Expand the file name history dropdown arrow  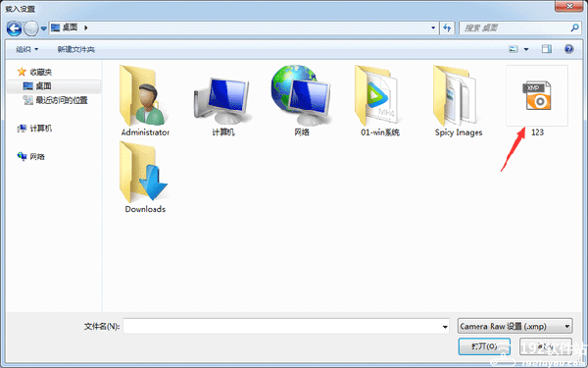(x=445, y=327)
